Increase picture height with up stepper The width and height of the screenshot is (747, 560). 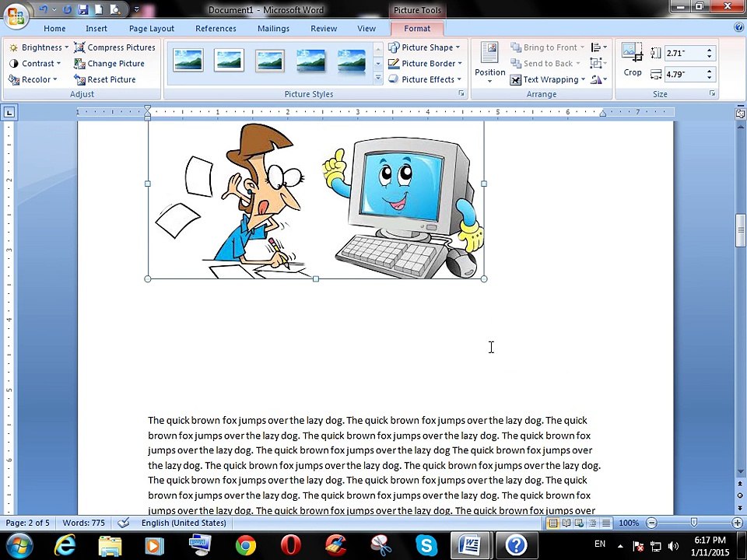click(710, 50)
